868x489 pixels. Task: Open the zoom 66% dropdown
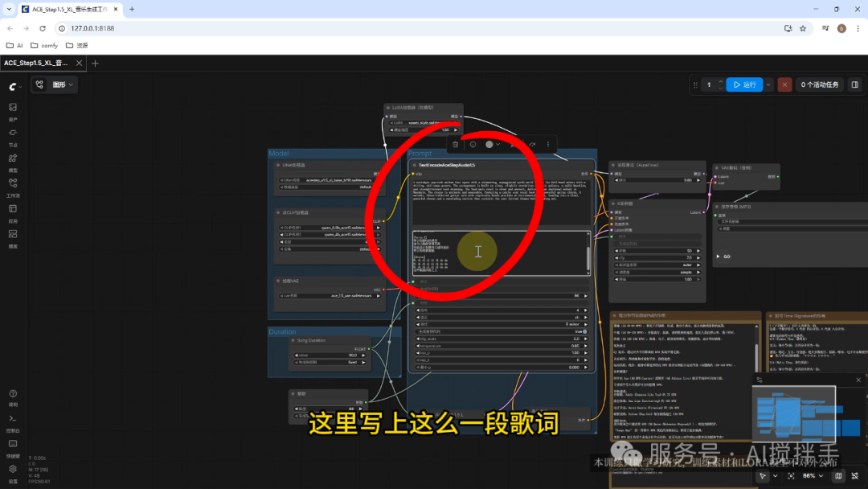(813, 475)
